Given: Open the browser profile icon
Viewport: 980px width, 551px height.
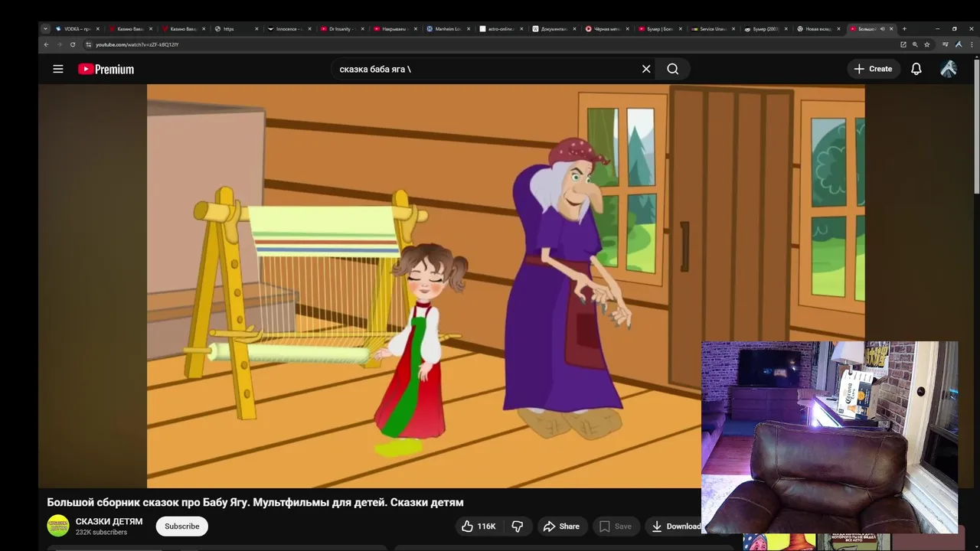Looking at the screenshot, I should pyautogui.click(x=959, y=44).
